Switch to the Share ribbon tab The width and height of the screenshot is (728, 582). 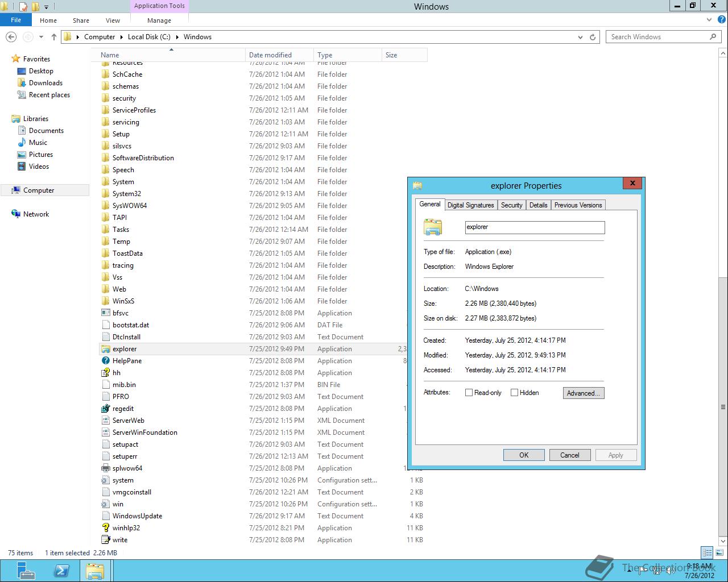point(81,20)
